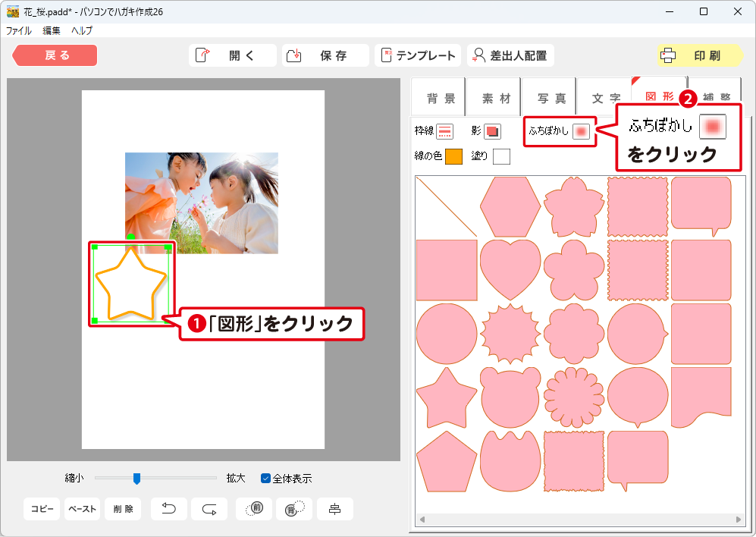Click the 戻る back button
This screenshot has height=537, width=756.
(55, 55)
